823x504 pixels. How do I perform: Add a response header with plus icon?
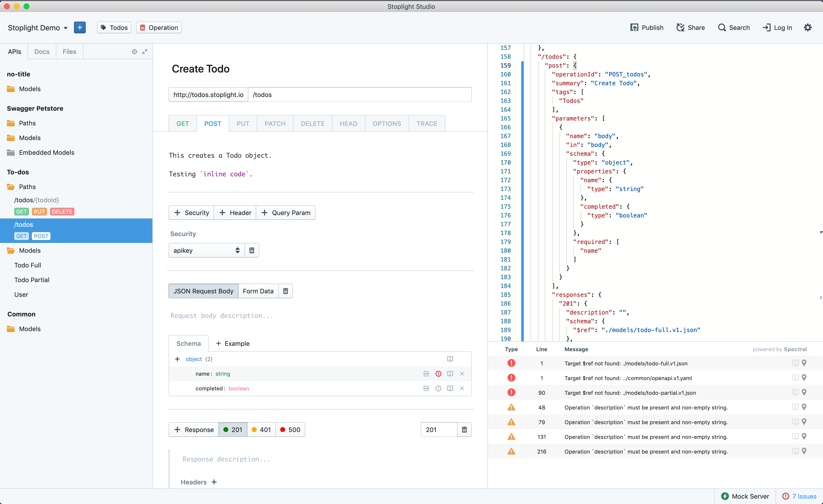(x=214, y=482)
